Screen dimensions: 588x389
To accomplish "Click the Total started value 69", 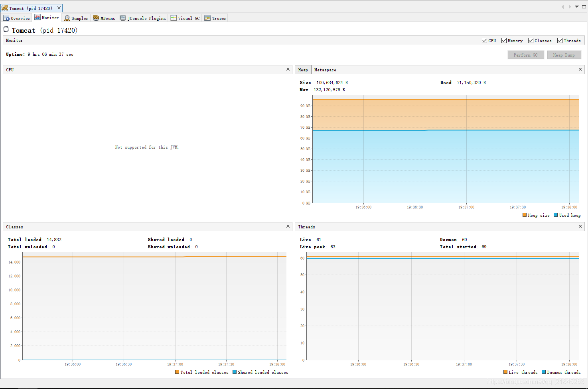I will click(x=484, y=247).
